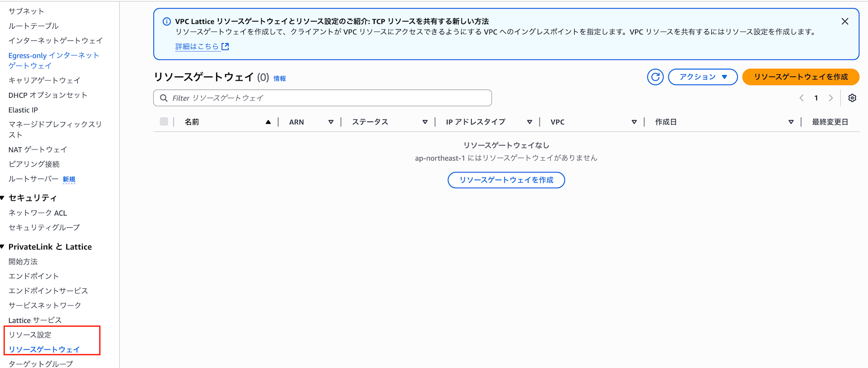
Task: Click the 新規 badge next to ルートサーバー
Action: 69,179
